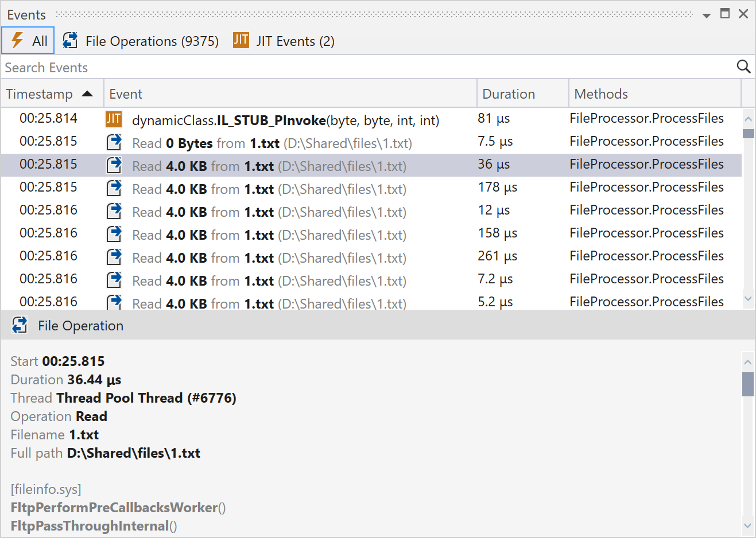
Task: Sort by the Methods column header
Action: coord(601,94)
